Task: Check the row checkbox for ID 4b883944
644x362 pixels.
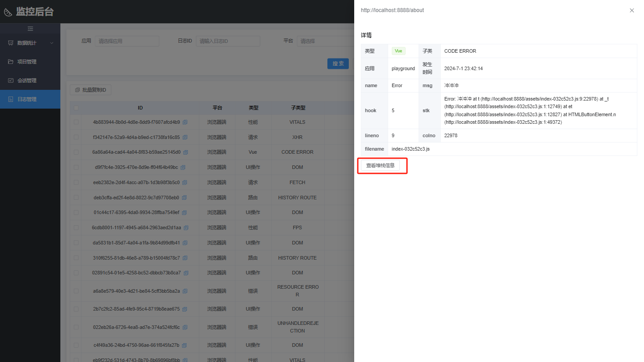Action: [76, 122]
